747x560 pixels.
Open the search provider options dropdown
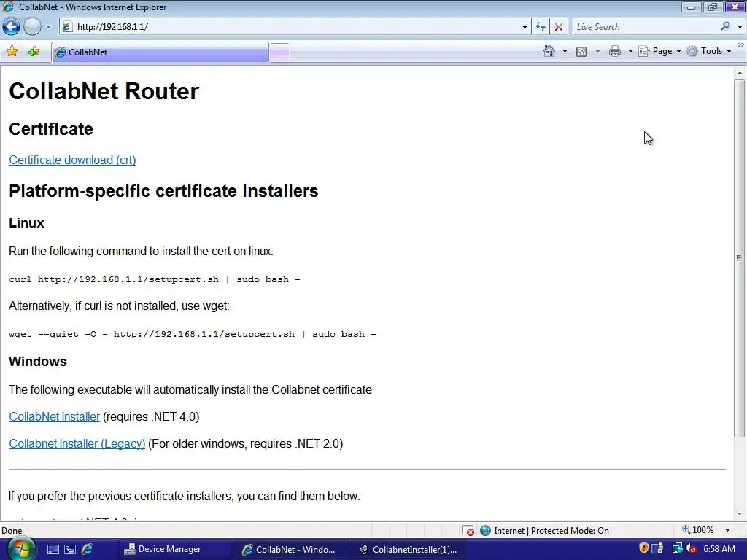pyautogui.click(x=740, y=27)
